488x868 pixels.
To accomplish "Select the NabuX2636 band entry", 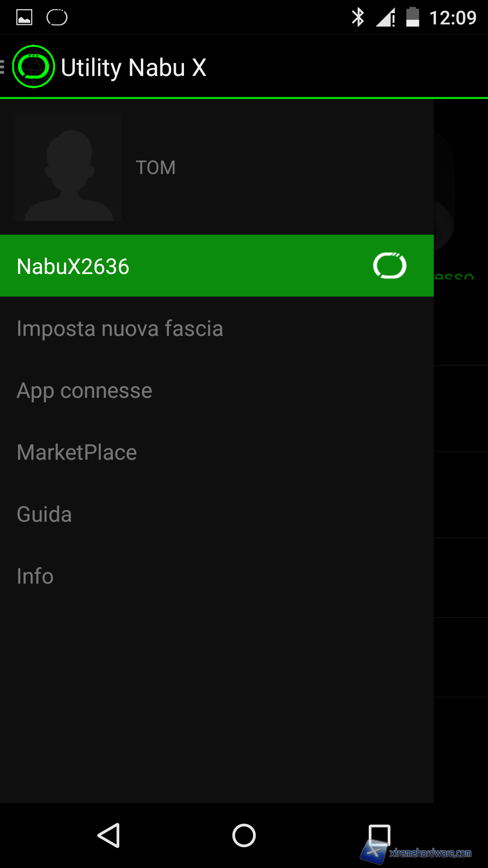I will point(181,266).
